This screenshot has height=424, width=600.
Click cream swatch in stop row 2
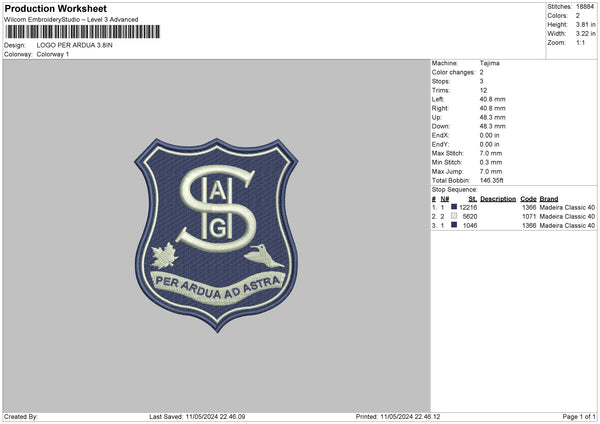point(454,216)
